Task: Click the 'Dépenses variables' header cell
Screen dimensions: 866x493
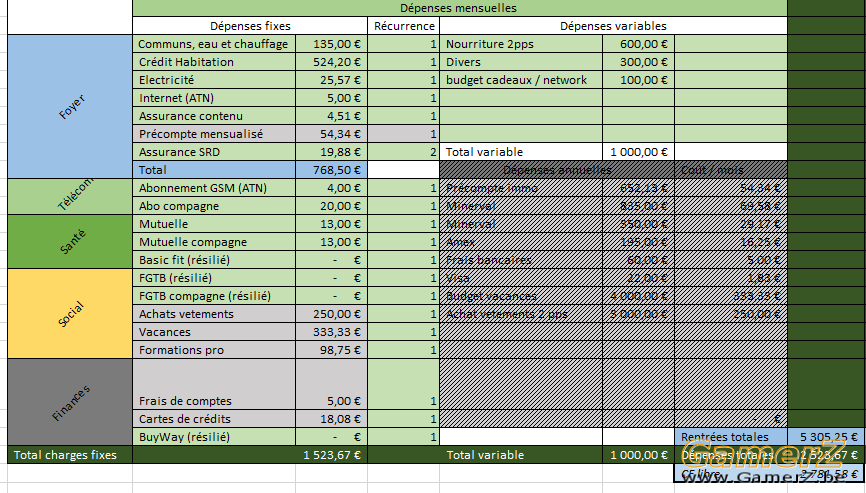Action: pos(613,26)
